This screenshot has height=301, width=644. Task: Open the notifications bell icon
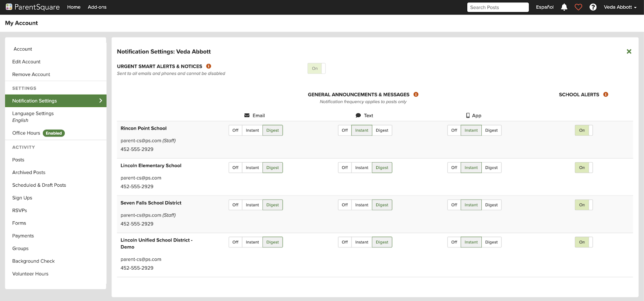click(564, 7)
